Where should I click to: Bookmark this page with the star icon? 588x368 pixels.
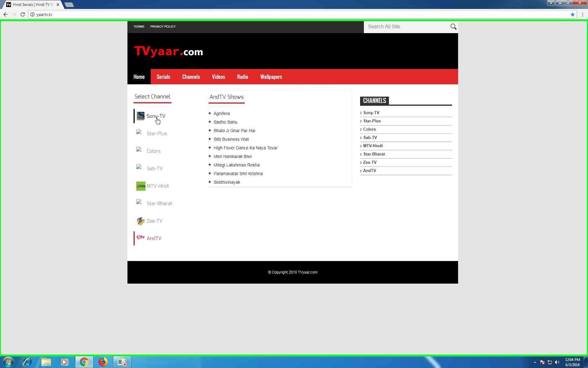coord(573,14)
